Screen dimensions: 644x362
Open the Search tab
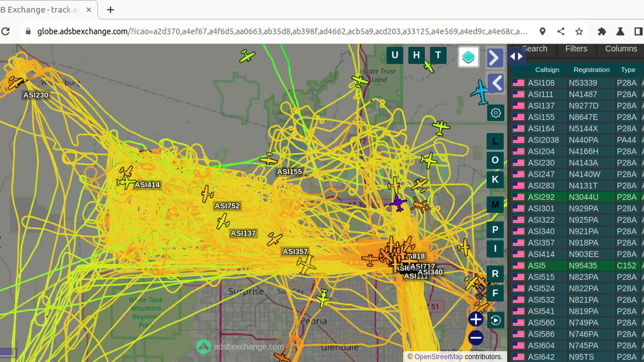[534, 49]
